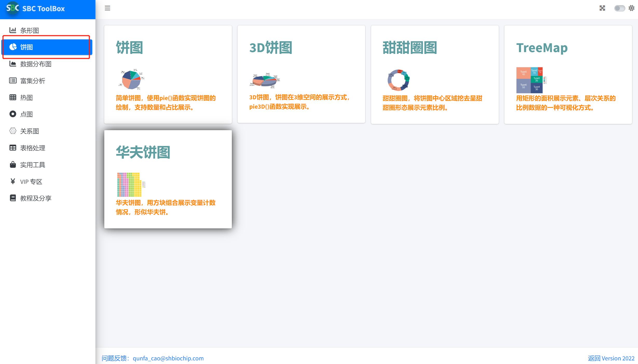Open the 点图 dot plot icon
This screenshot has height=364, width=638.
coord(13,114)
